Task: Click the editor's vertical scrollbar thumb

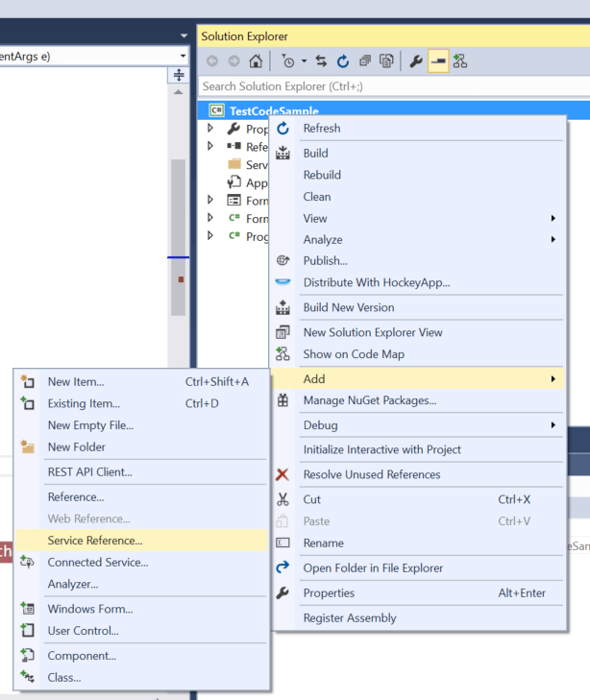Action: [x=178, y=235]
